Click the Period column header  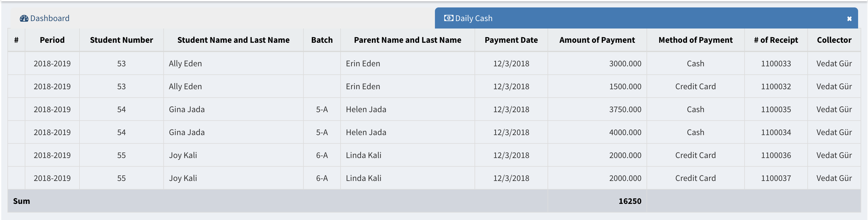(x=52, y=40)
